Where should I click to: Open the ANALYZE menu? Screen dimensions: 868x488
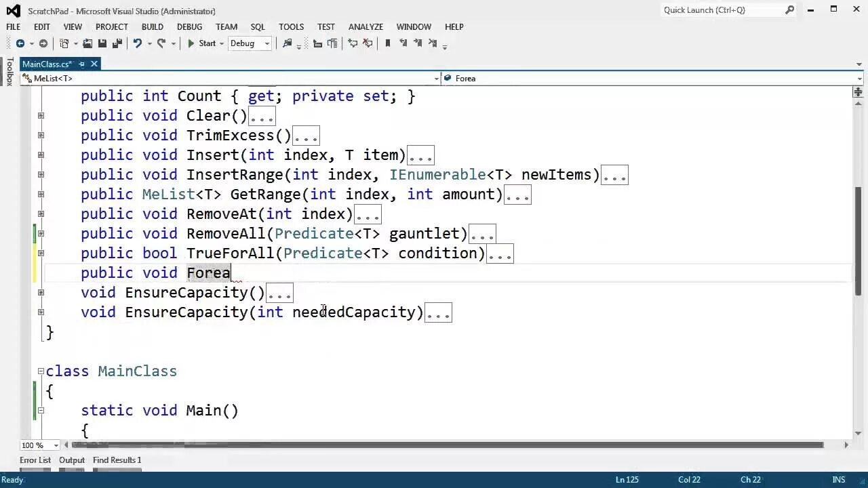point(366,26)
